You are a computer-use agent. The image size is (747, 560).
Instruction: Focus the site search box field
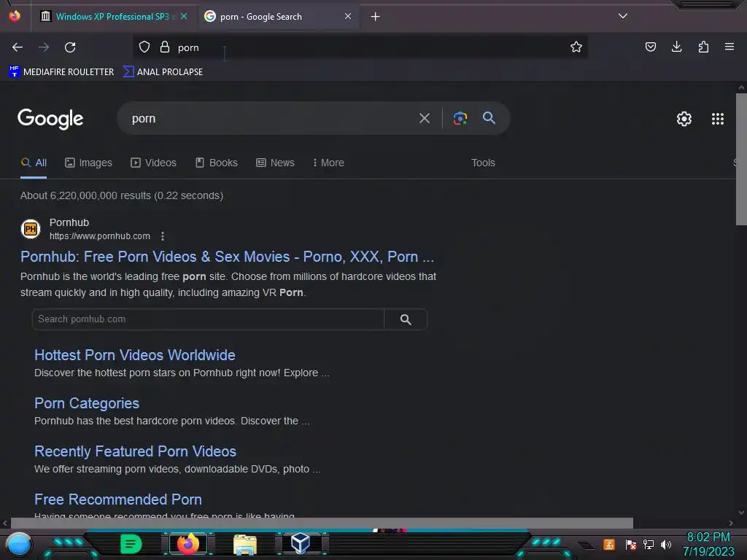208,319
